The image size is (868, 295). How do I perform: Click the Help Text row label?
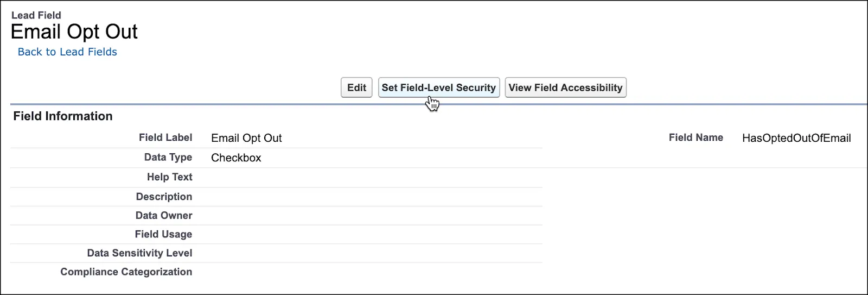(169, 177)
